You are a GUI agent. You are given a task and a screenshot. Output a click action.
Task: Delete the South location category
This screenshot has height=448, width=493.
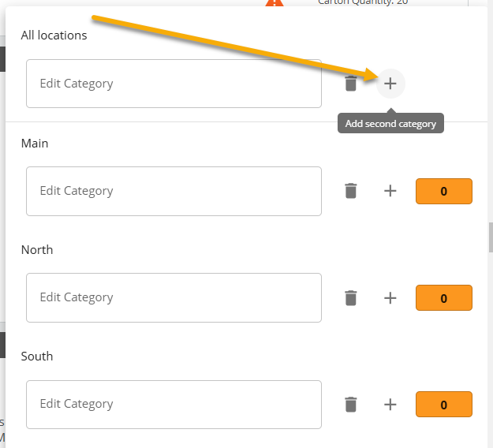[351, 404]
